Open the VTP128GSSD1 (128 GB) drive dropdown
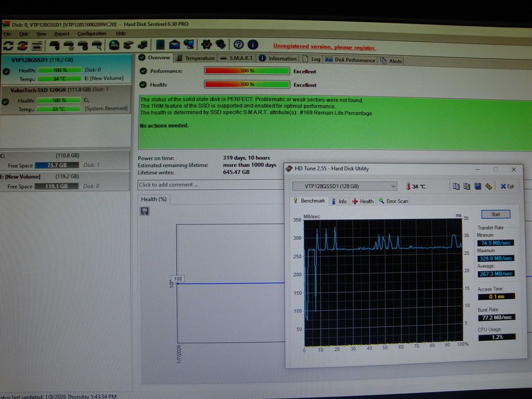The height and width of the screenshot is (399, 532). (344, 186)
